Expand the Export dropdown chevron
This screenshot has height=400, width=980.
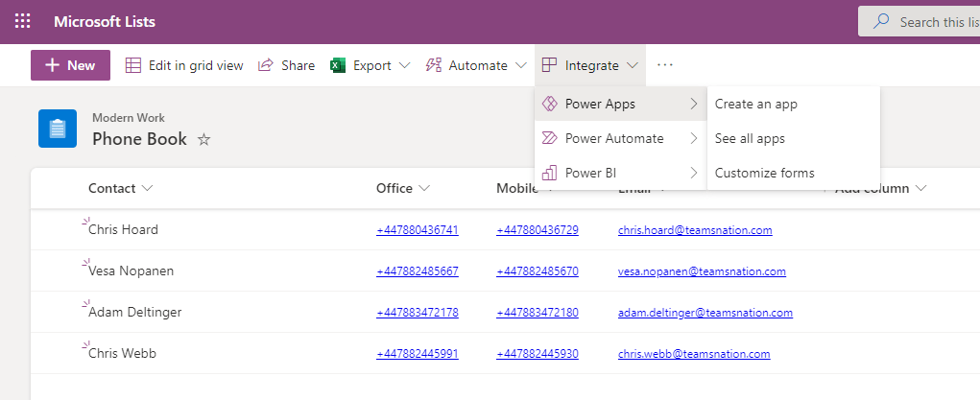click(404, 65)
